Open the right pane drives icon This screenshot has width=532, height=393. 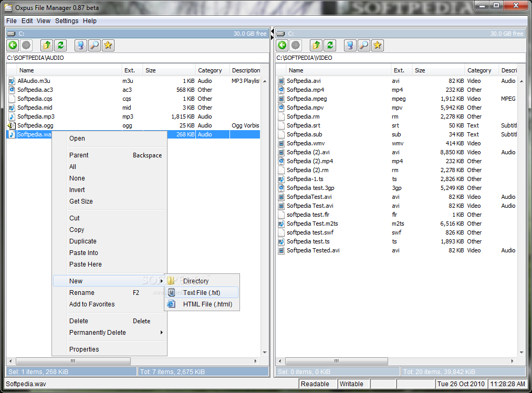(x=350, y=45)
